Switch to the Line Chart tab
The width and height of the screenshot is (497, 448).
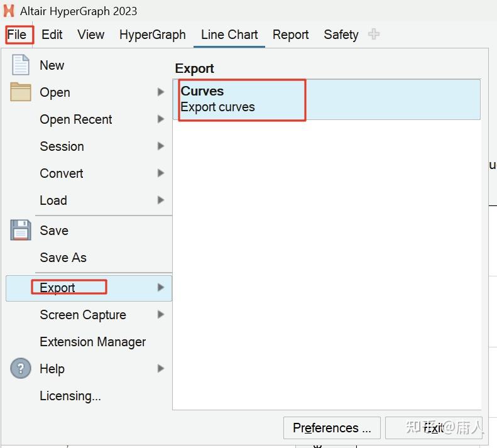coord(229,35)
